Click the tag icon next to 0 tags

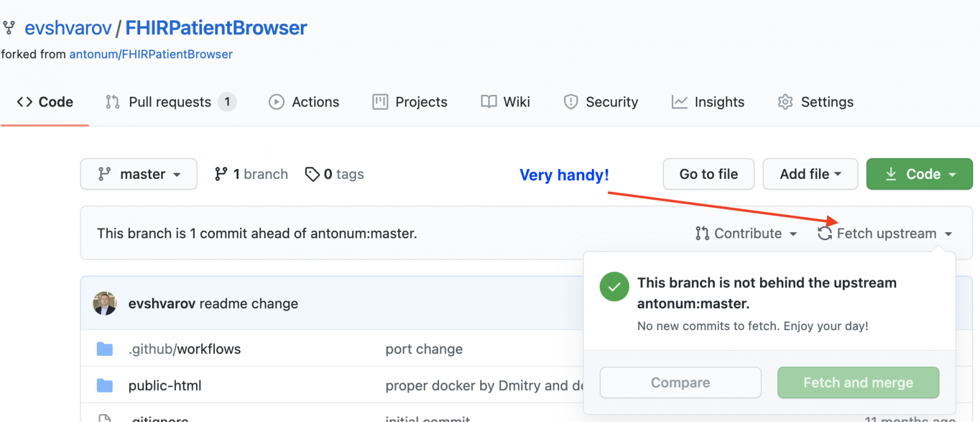tap(312, 175)
